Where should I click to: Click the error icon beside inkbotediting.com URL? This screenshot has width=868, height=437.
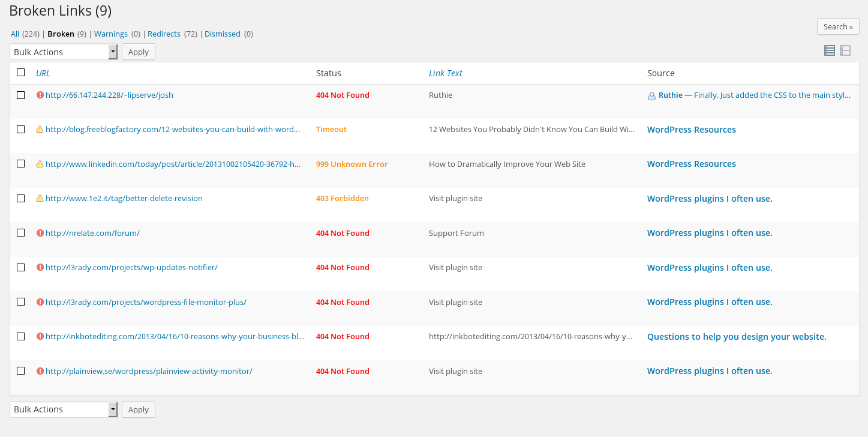click(x=40, y=336)
